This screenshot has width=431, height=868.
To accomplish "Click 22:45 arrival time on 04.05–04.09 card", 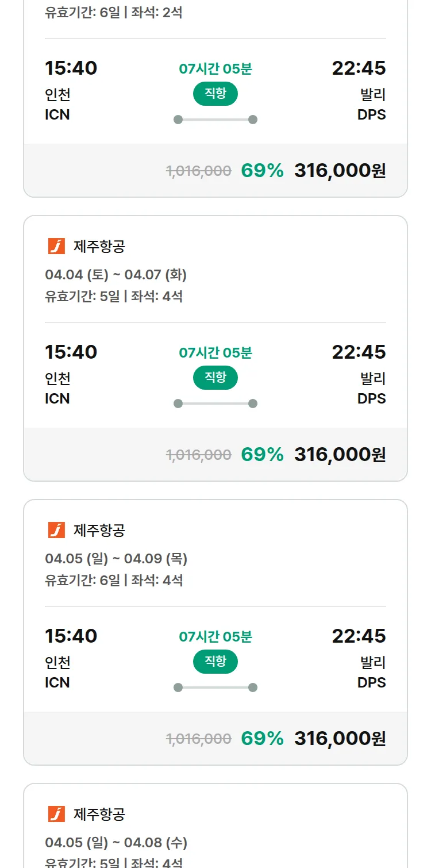I will click(x=359, y=636).
